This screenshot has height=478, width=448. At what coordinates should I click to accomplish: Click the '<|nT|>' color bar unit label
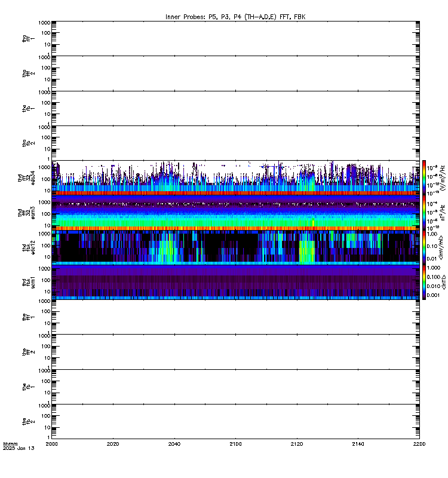(x=444, y=282)
